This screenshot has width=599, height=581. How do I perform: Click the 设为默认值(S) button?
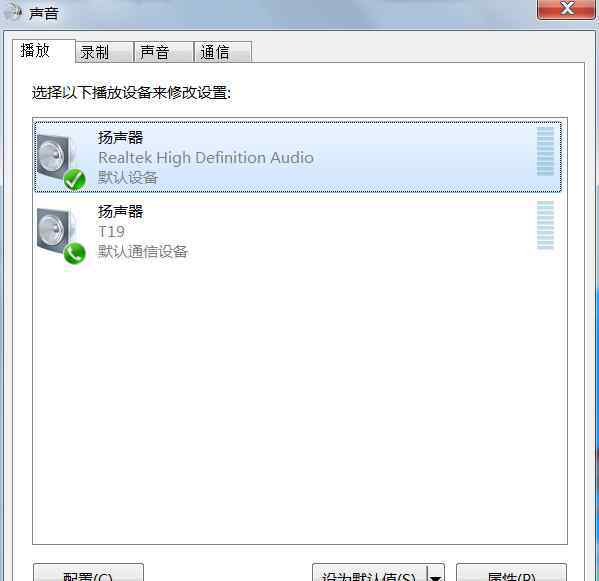(370, 573)
